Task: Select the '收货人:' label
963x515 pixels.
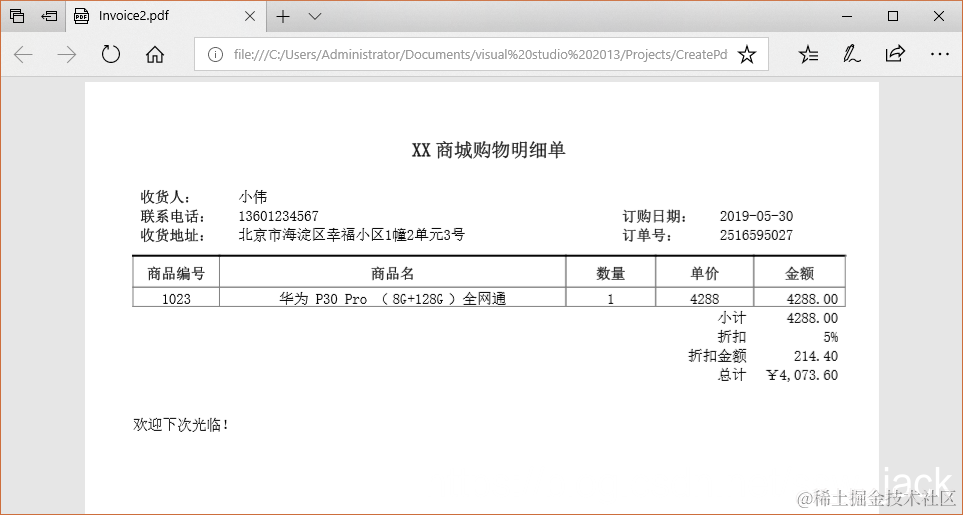Action: click(x=166, y=197)
